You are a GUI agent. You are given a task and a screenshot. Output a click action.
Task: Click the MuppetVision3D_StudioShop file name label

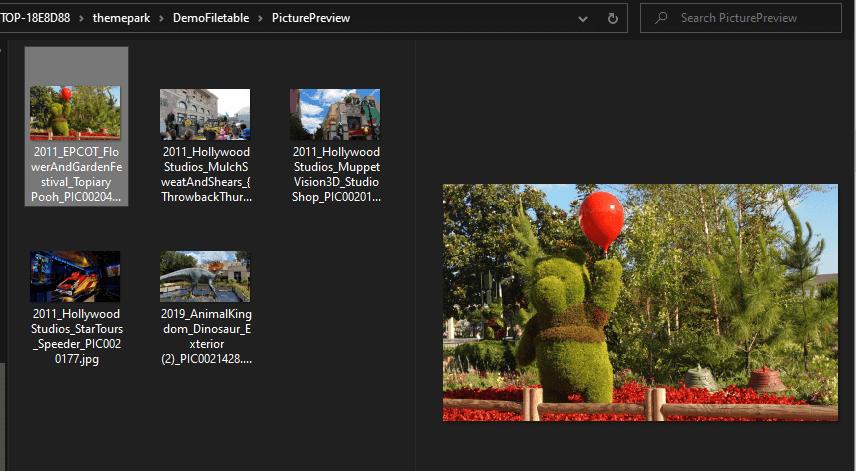[x=336, y=174]
